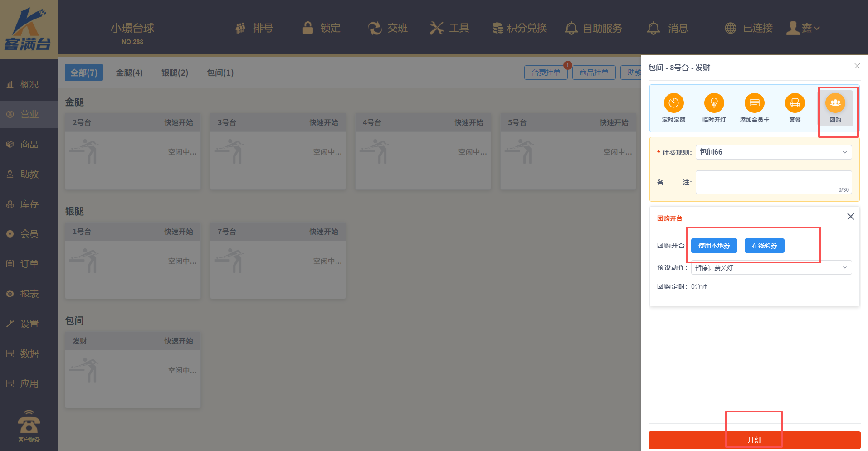Screen dimensions: 868x451
Task: Open 报表 in the left sidebar
Action: [29, 294]
